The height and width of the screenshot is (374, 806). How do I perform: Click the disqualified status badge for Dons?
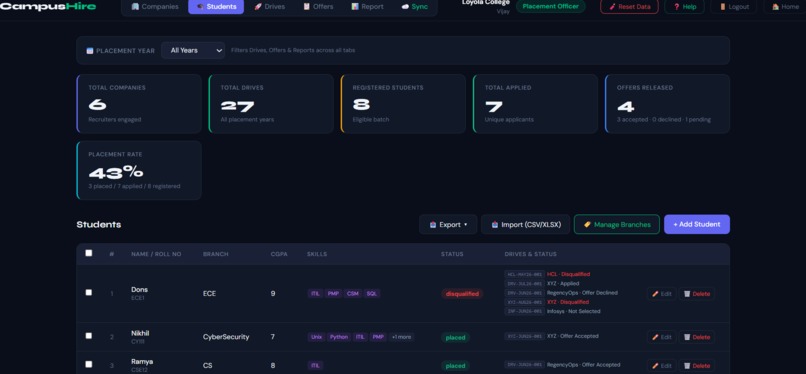(x=462, y=294)
